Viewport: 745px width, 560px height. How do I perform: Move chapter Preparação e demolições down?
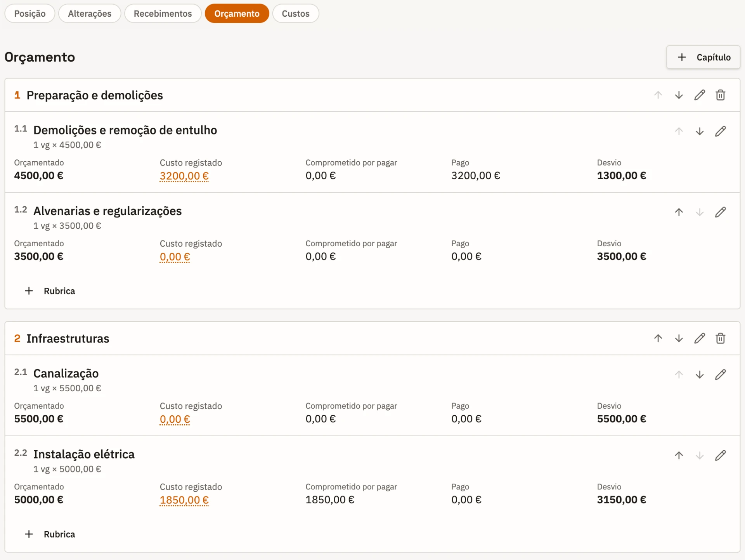(x=679, y=95)
